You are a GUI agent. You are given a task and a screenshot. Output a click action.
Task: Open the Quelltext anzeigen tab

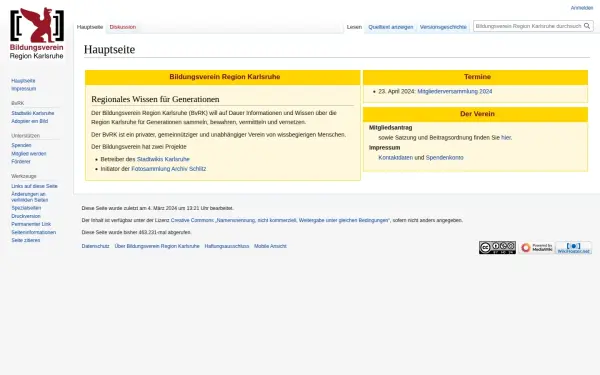391,27
